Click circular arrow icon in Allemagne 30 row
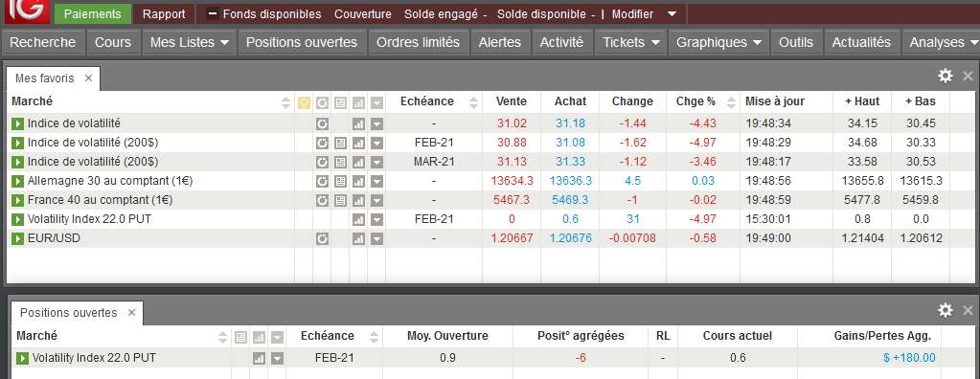This screenshot has height=379, width=980. (x=322, y=182)
